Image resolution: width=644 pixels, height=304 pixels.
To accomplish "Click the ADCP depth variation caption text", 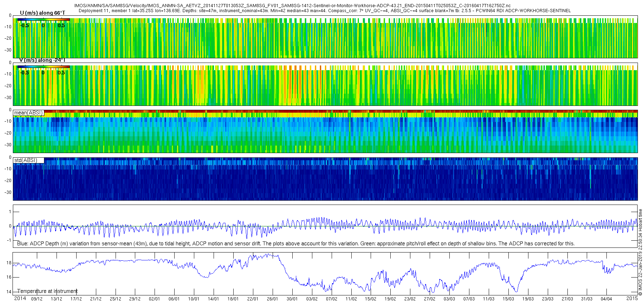I will click(x=296, y=244).
